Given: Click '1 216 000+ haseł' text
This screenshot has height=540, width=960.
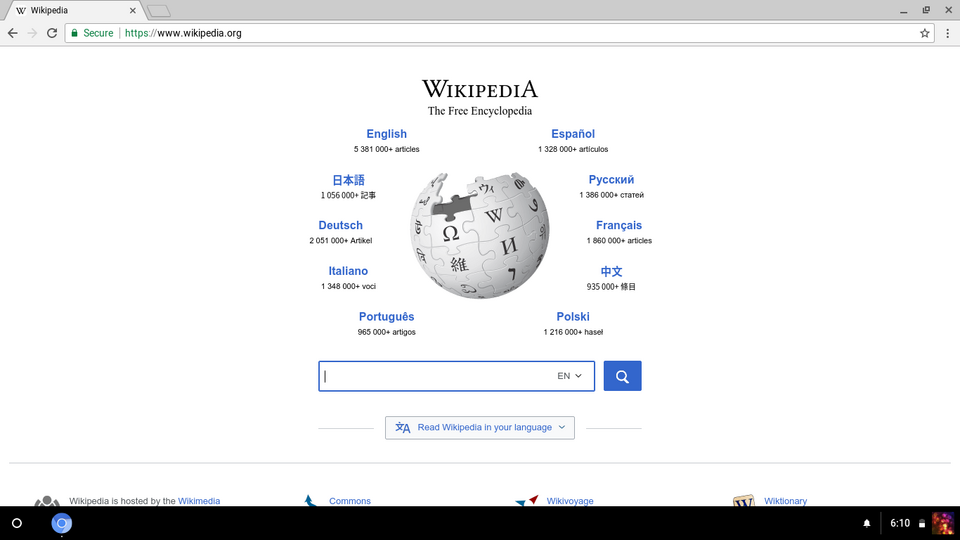Looking at the screenshot, I should click(572, 332).
